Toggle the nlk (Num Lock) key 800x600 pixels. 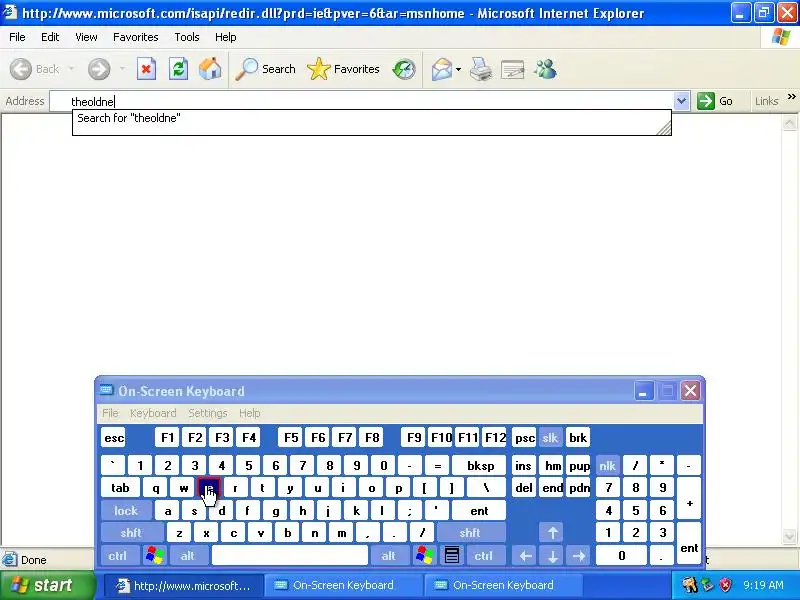point(607,466)
